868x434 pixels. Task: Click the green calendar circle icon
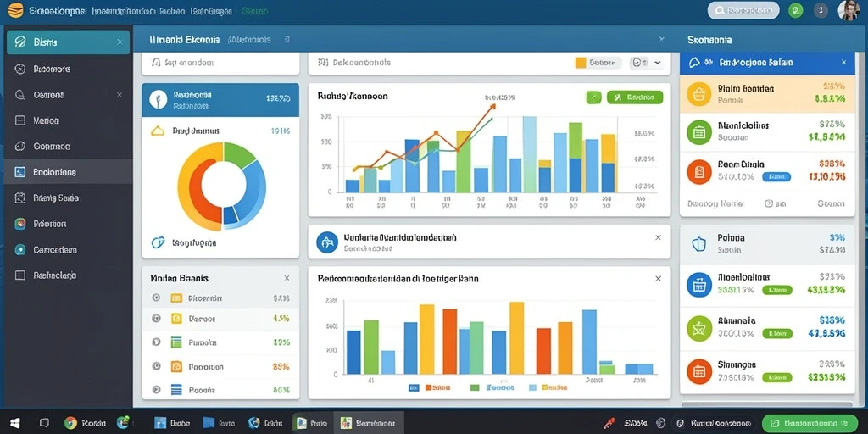pos(698,132)
